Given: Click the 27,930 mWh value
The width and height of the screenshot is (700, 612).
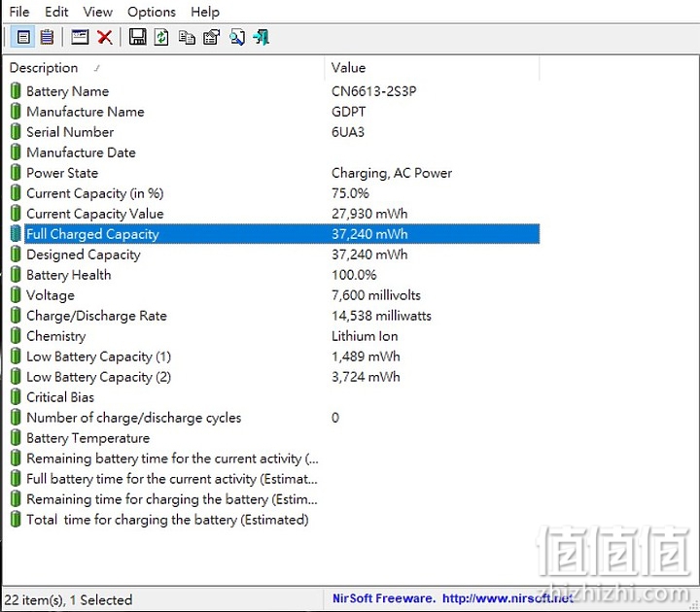Looking at the screenshot, I should (x=369, y=214).
